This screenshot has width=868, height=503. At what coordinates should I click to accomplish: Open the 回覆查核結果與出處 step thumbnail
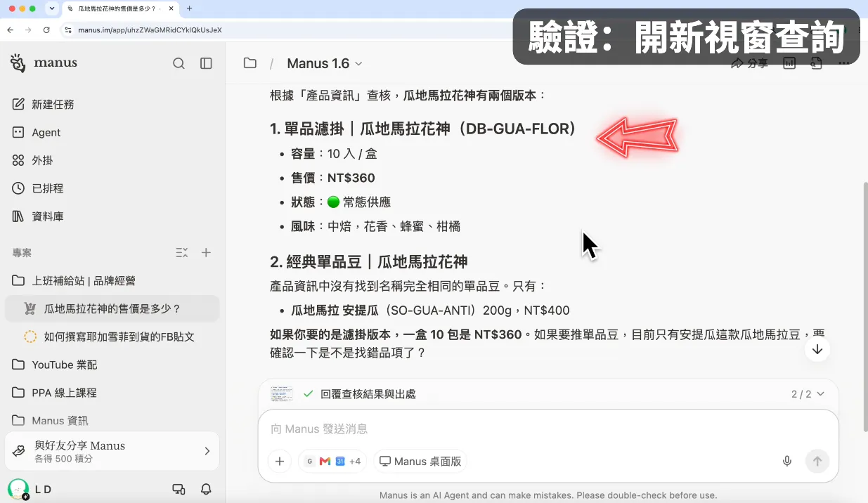tap(282, 394)
